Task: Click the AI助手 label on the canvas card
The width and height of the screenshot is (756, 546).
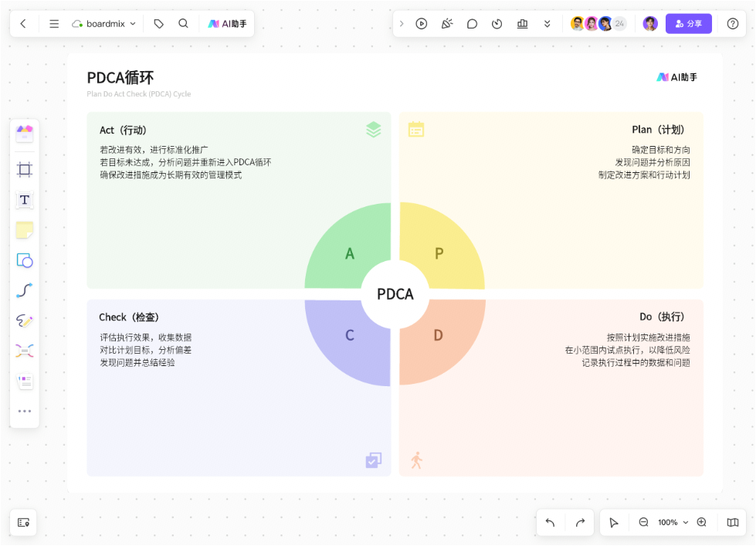Action: [676, 77]
